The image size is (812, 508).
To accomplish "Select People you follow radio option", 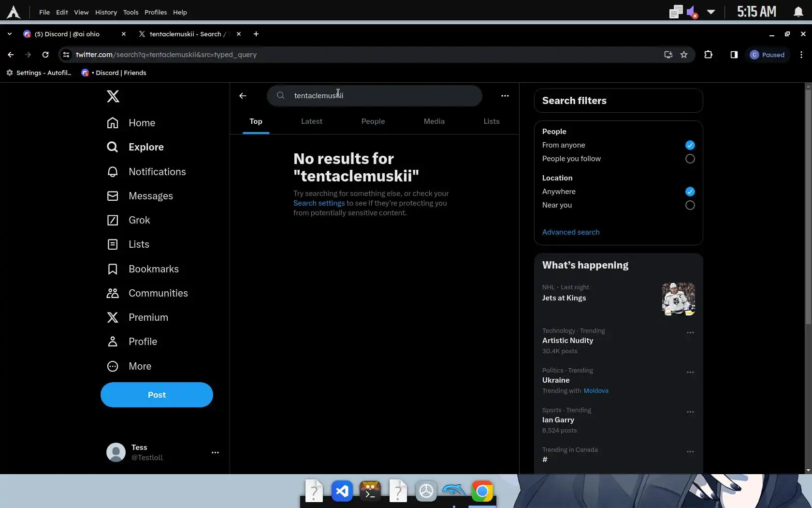I will coord(690,159).
